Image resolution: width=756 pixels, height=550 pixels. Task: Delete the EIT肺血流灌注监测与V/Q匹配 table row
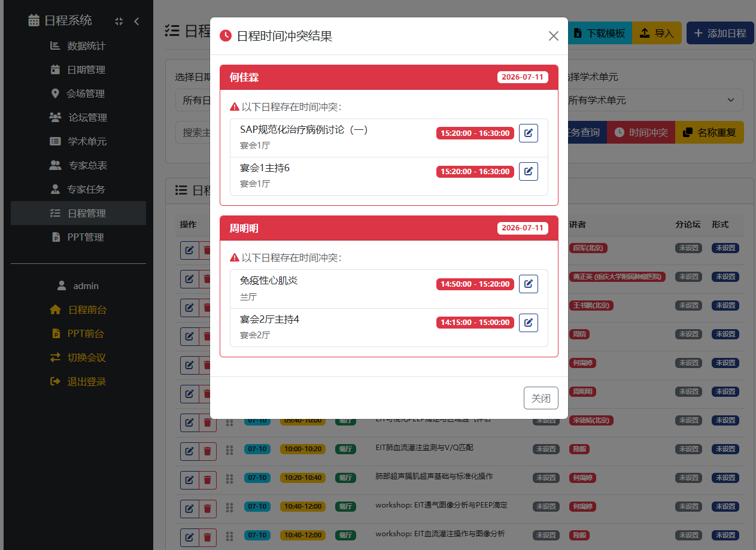(207, 451)
